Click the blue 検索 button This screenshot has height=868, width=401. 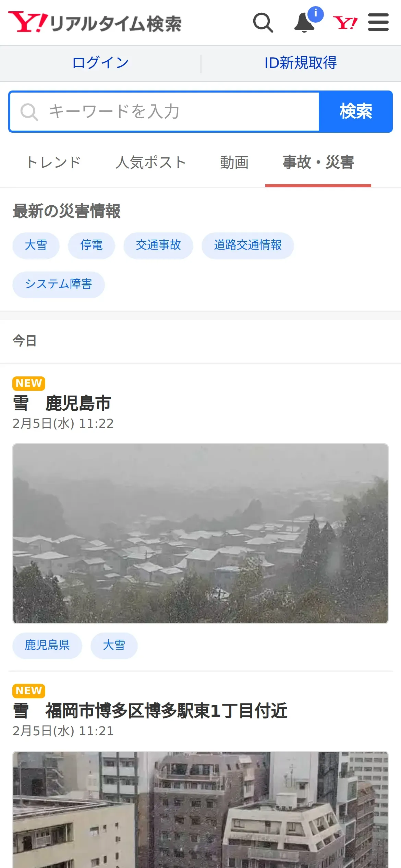tap(356, 112)
